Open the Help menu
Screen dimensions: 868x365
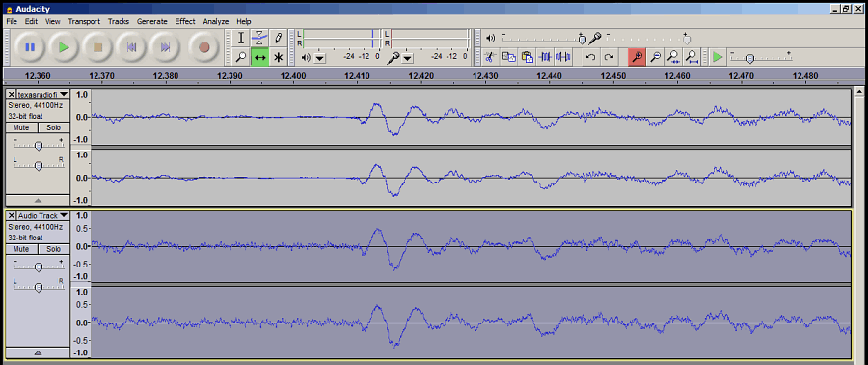[244, 21]
